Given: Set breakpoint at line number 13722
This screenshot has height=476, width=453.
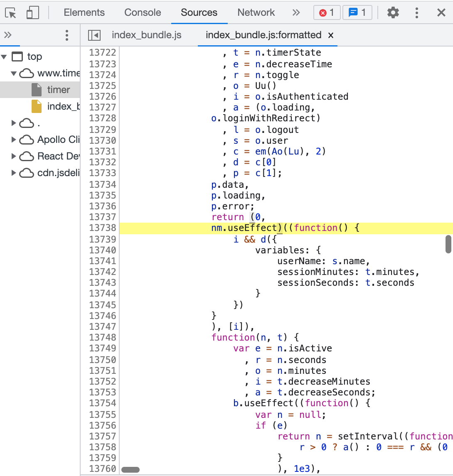Looking at the screenshot, I should 102,53.
